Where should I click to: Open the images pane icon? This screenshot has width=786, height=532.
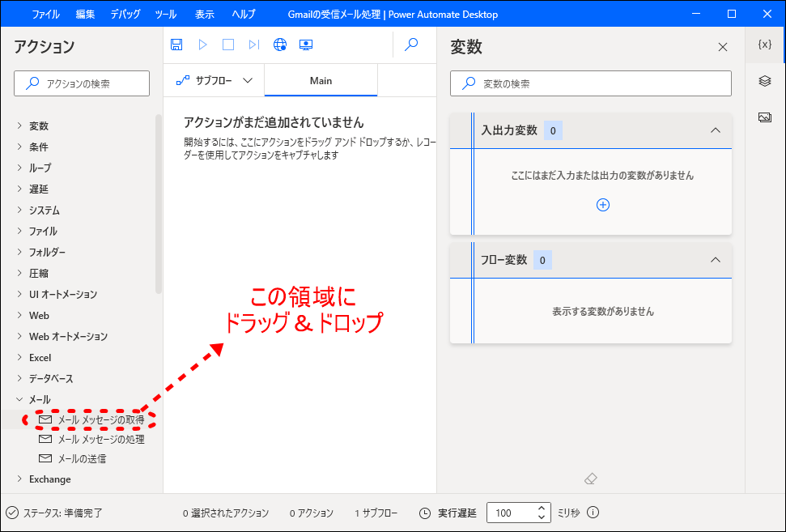coord(764,117)
